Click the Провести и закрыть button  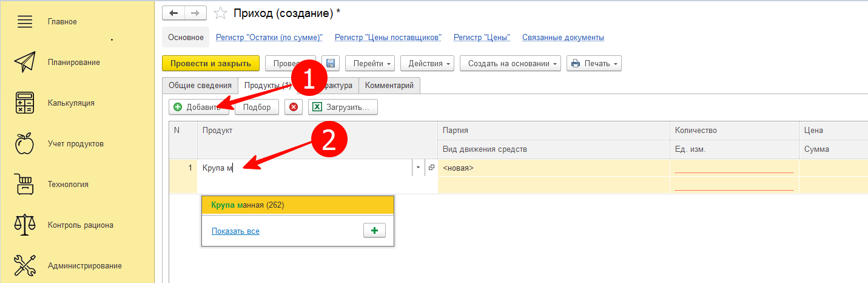210,64
